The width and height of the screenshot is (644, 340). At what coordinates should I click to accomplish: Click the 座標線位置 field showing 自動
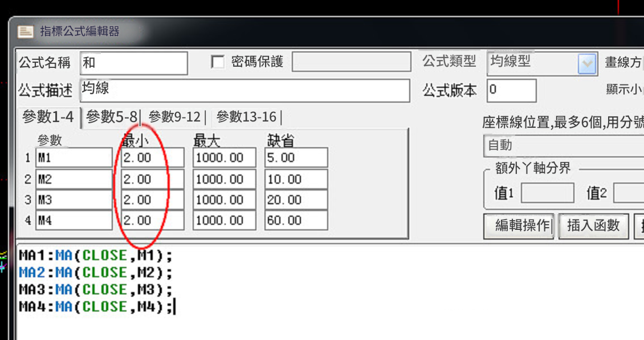coord(564,145)
